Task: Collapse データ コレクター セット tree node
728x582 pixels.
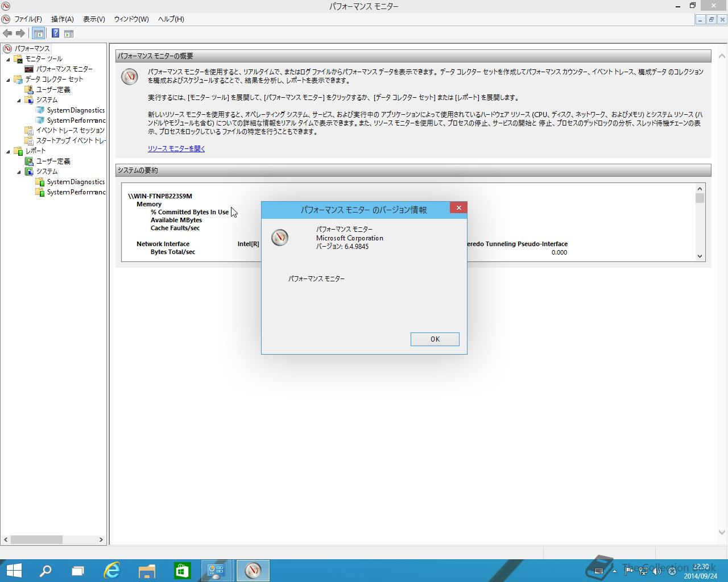Action: [8, 80]
